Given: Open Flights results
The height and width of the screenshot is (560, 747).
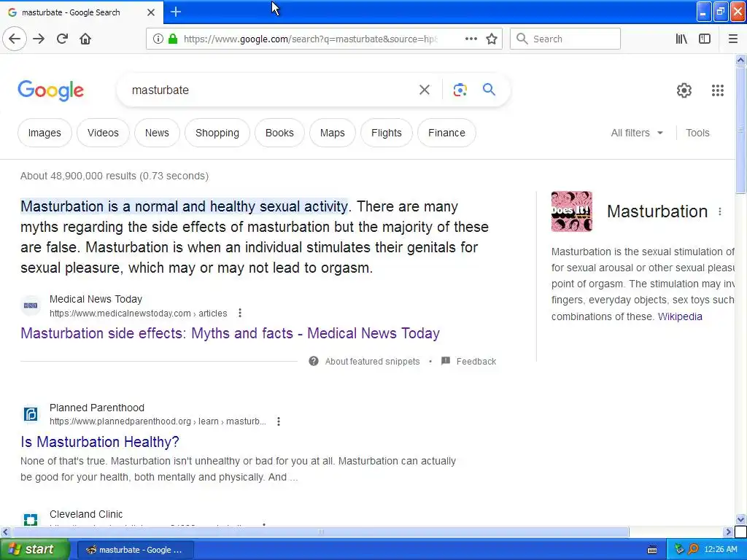Looking at the screenshot, I should coord(387,133).
